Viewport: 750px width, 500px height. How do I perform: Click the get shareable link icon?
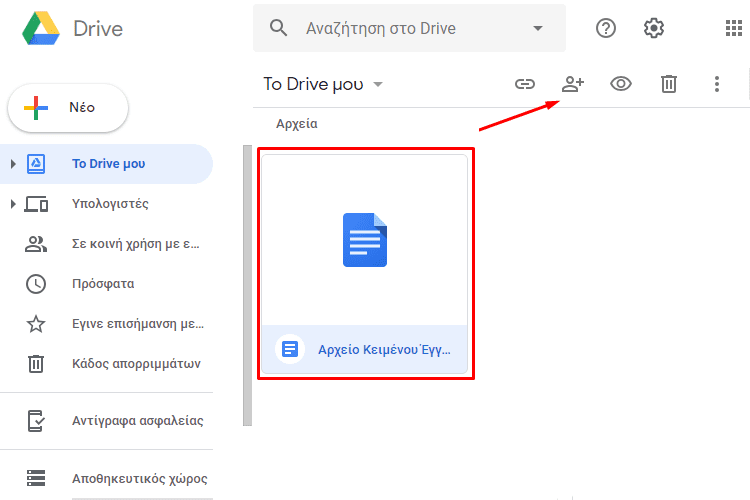[x=525, y=84]
